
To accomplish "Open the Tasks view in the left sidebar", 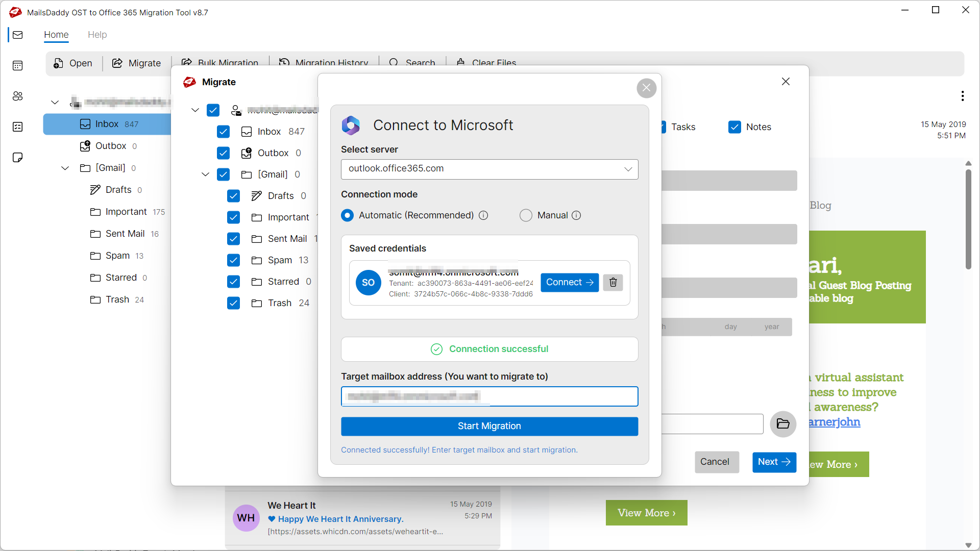I will [18, 127].
